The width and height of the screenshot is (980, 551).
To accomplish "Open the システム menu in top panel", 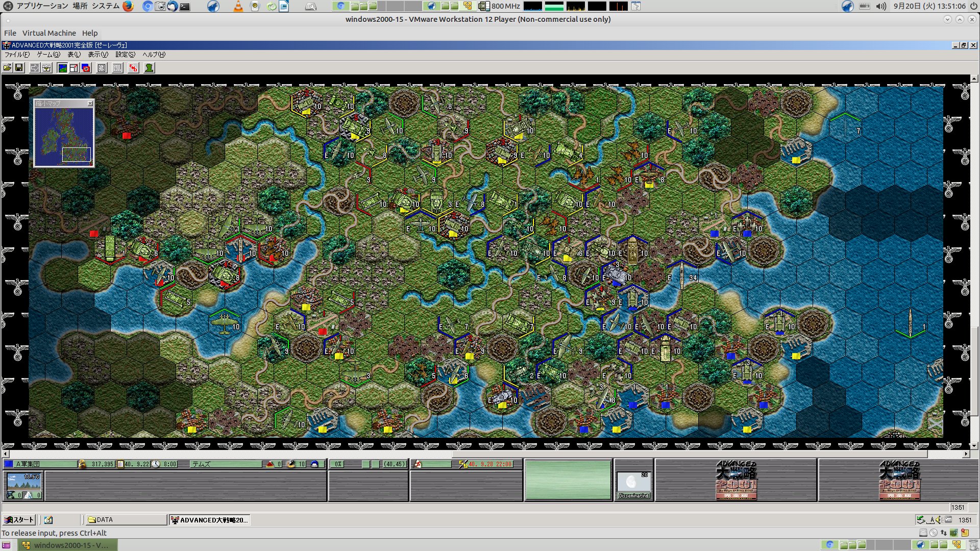I will [106, 6].
